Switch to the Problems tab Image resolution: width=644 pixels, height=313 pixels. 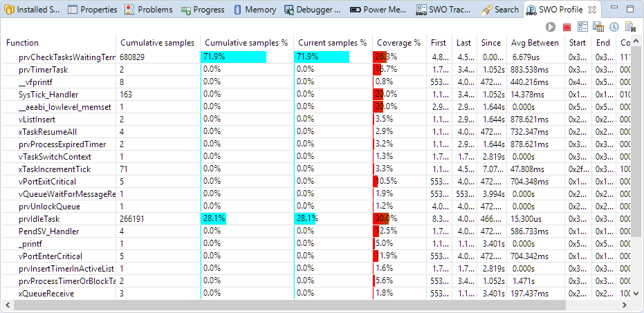(x=149, y=10)
